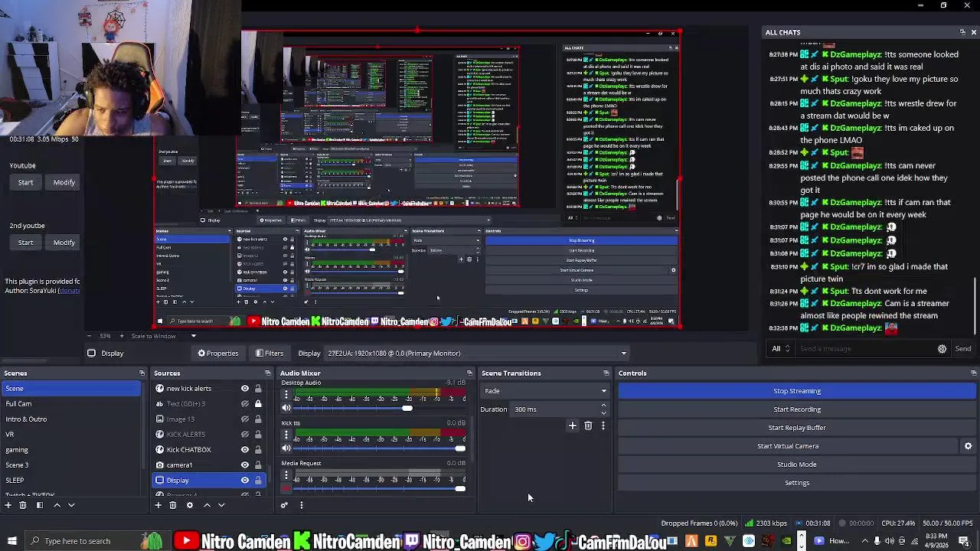Viewport: 980px width, 551px height.
Task: Add a new source with plus icon
Action: [158, 505]
